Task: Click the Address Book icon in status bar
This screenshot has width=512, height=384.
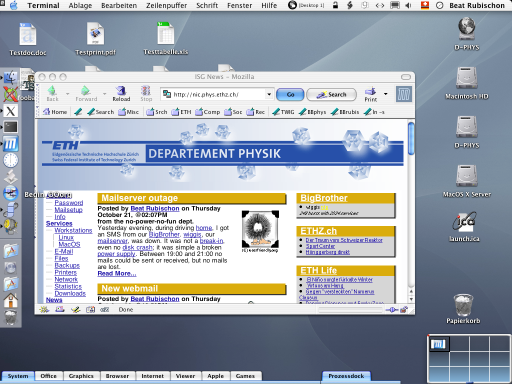Action: tap(91, 310)
